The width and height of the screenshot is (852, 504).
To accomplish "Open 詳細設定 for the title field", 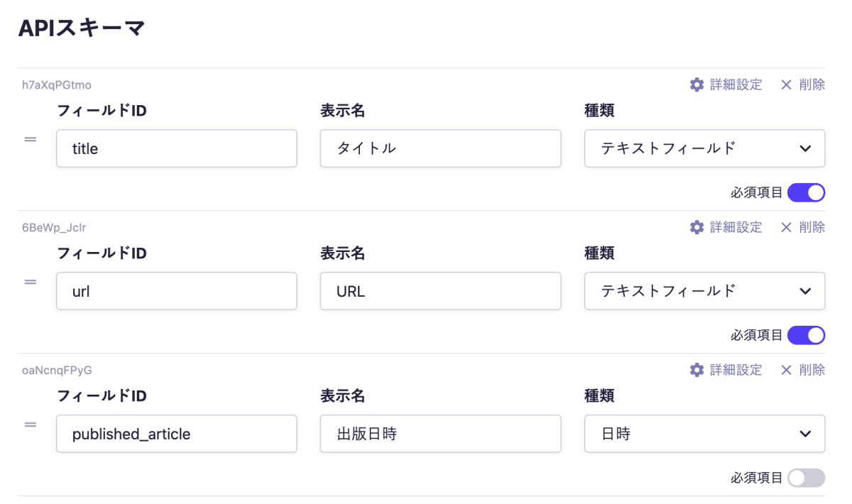I will coord(736,84).
